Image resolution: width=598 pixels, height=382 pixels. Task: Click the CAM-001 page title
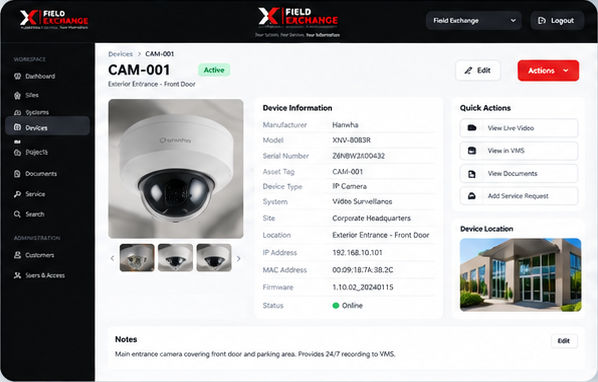[139, 70]
